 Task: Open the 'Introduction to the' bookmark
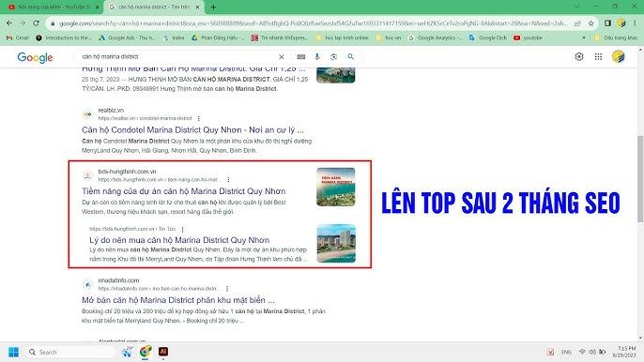click(x=63, y=38)
